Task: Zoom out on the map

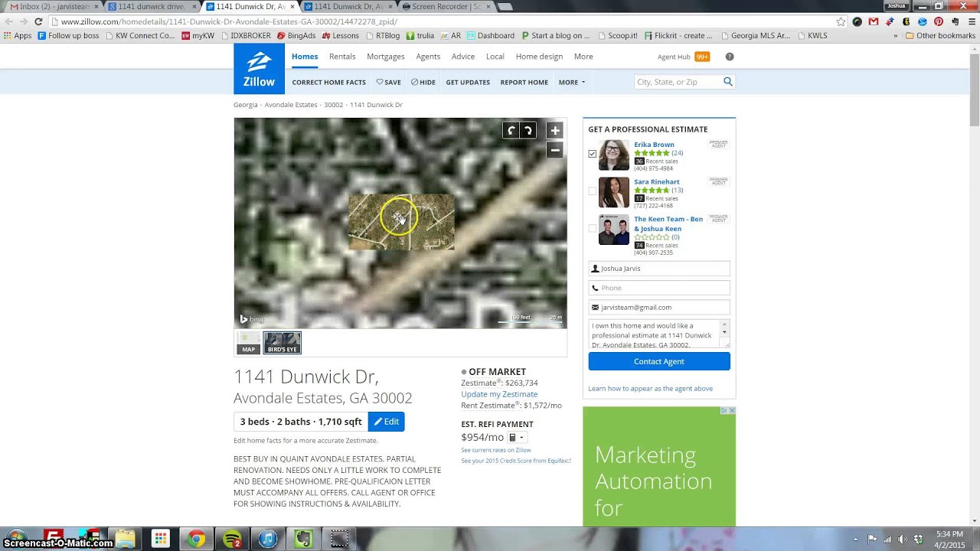Action: 555,150
